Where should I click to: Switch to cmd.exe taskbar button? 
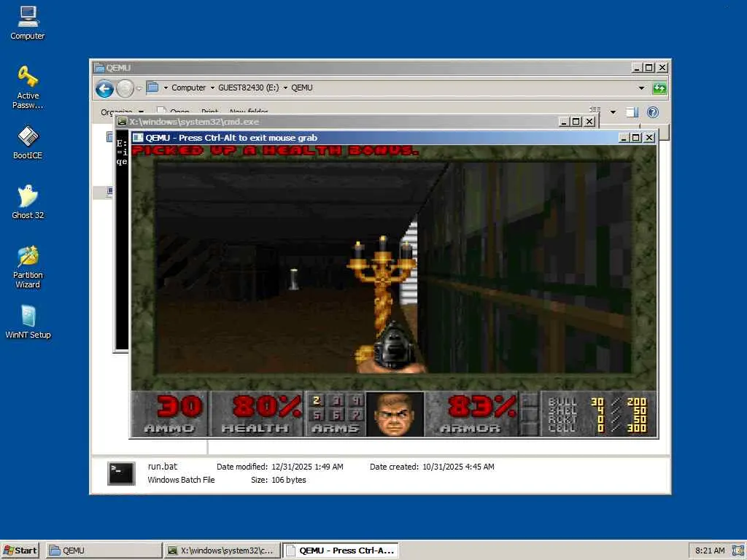coord(222,551)
